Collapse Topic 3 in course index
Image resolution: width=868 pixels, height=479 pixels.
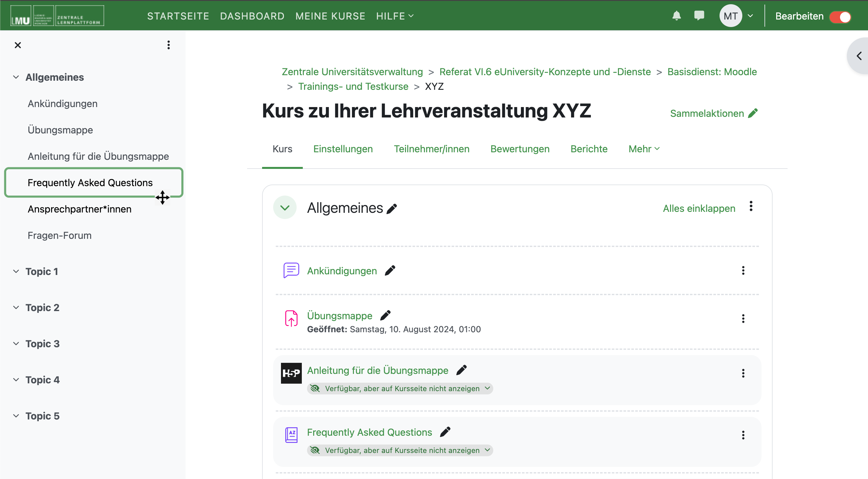tap(16, 343)
